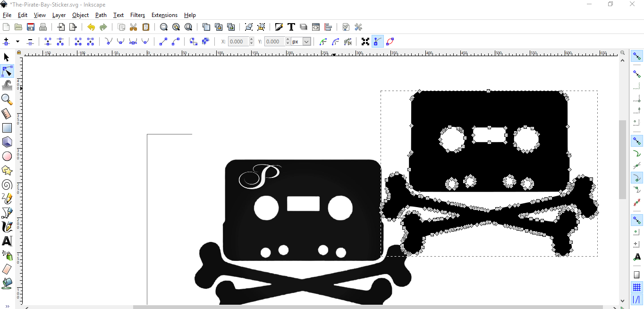The image size is (644, 309).
Task: Make selected segments curves
Action: [175, 42]
